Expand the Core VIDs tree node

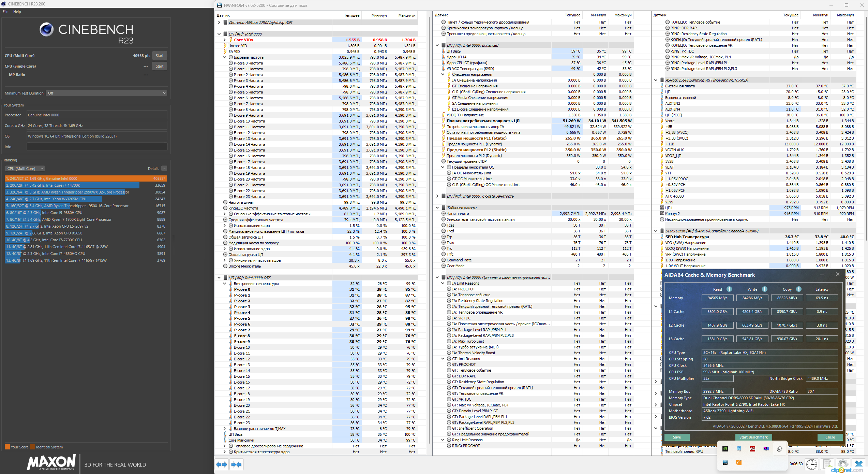click(x=225, y=40)
